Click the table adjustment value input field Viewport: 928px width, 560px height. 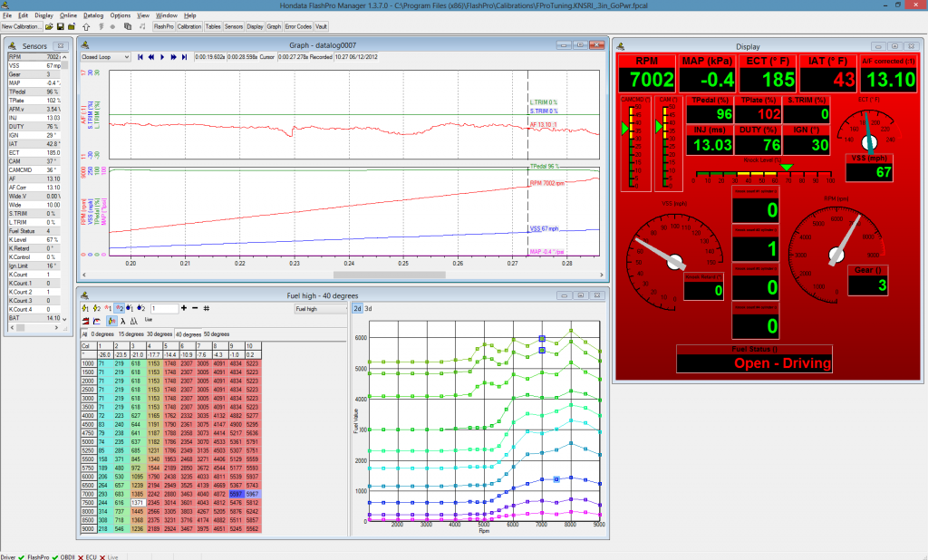click(x=164, y=308)
